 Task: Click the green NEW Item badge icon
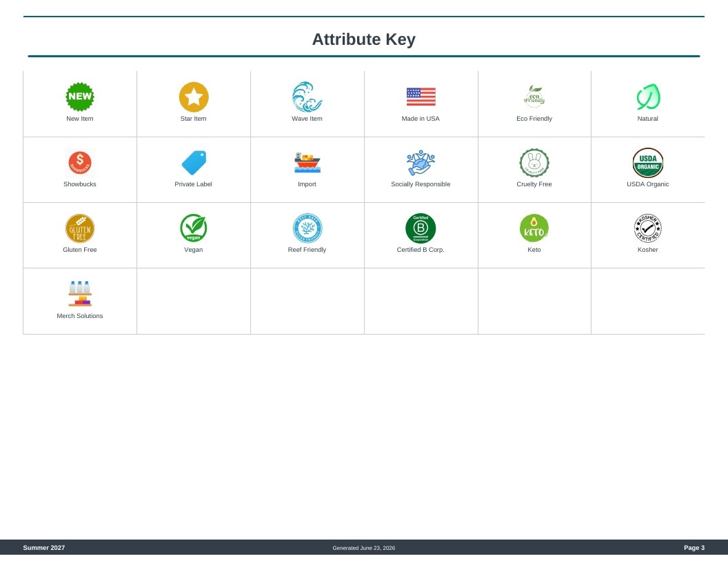[x=80, y=97]
